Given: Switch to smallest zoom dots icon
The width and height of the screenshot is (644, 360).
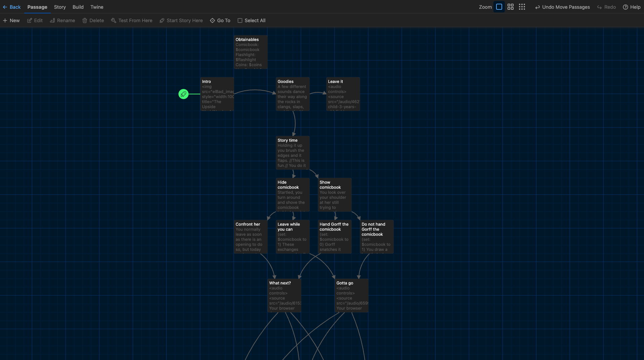Looking at the screenshot, I should coord(522,7).
